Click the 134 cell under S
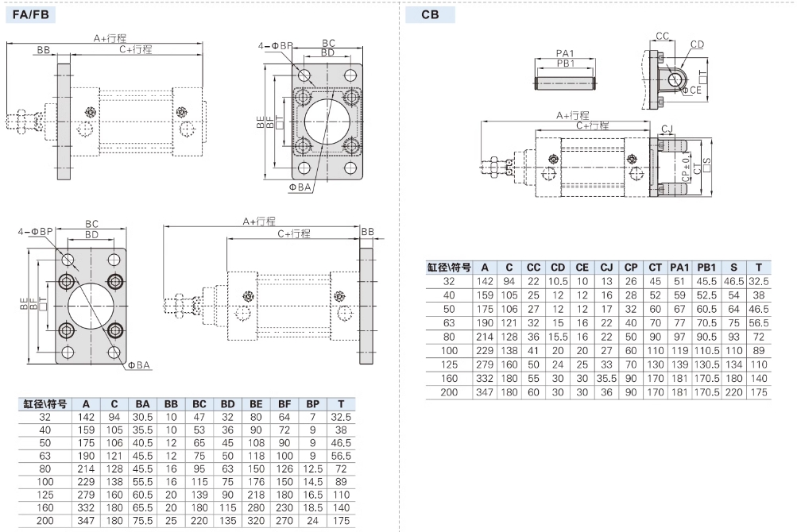 pos(733,364)
